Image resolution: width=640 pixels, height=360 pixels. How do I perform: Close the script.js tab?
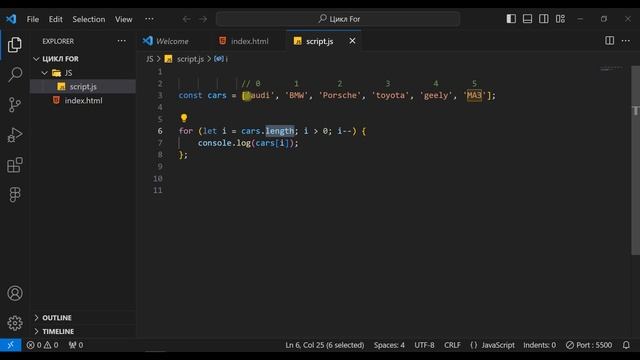point(352,41)
